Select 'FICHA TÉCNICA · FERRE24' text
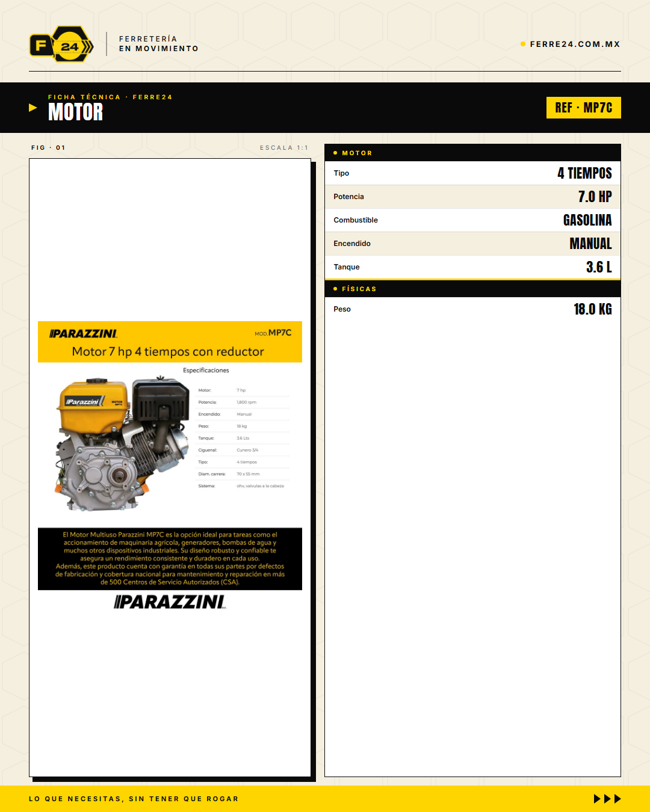The image size is (650, 812). [x=110, y=97]
